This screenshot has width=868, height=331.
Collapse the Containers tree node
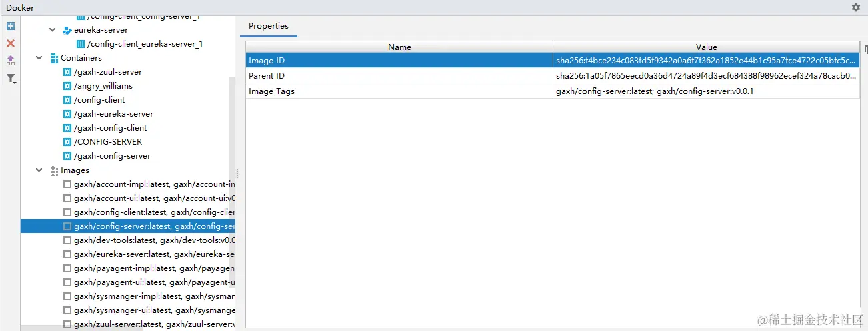39,58
